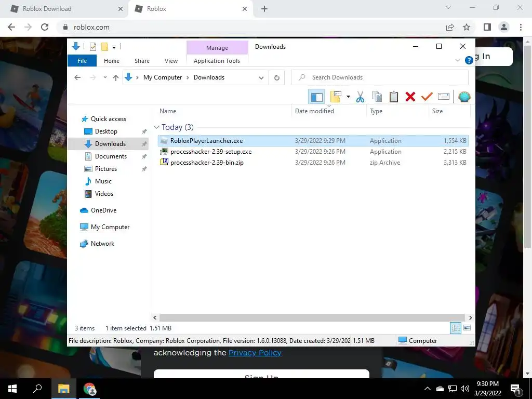532x399 pixels.
Task: Collapse the Today (3) group
Action: 156,127
